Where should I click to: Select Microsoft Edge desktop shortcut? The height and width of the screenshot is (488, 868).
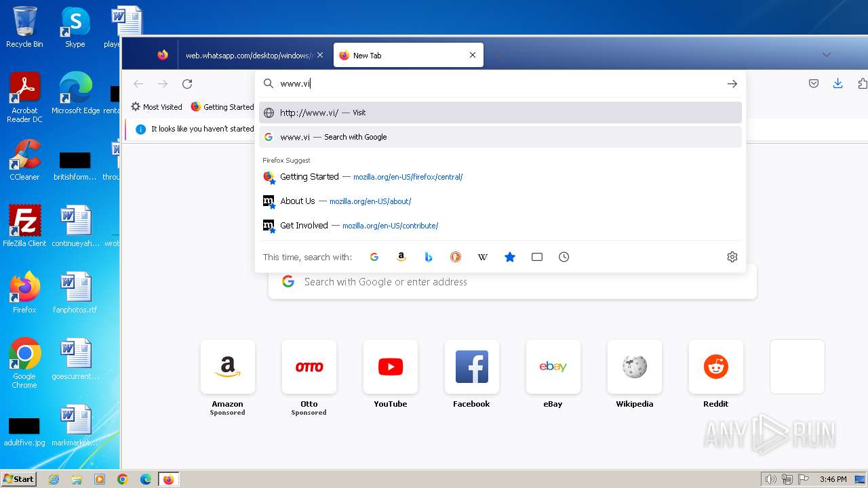75,94
